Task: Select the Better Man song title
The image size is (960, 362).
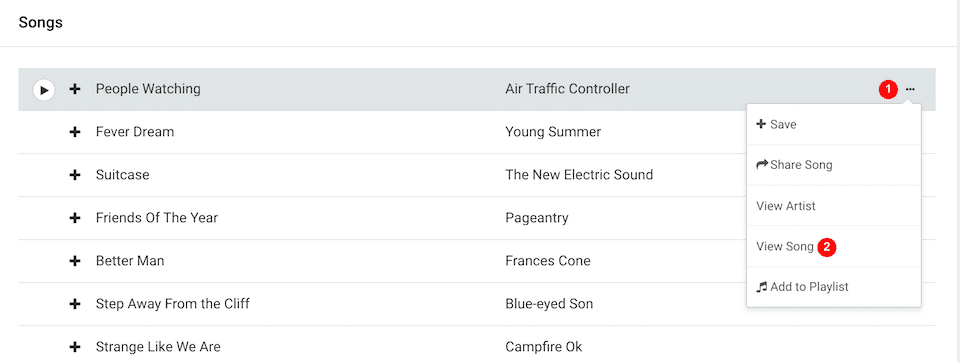Action: pos(130,261)
